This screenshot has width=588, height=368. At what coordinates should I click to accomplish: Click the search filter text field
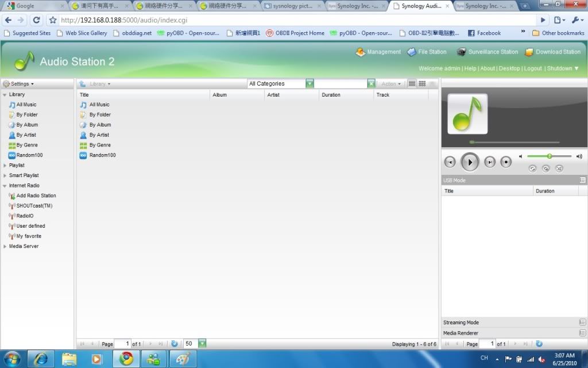(x=341, y=84)
